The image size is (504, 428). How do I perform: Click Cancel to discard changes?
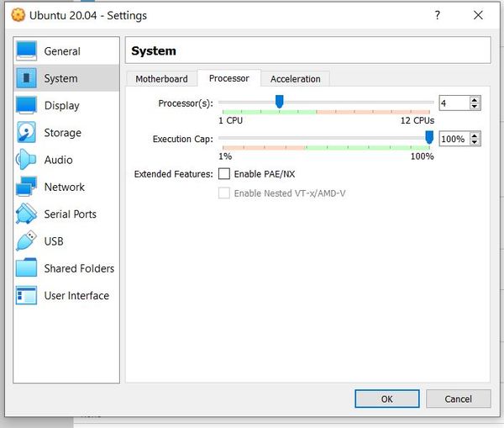pyautogui.click(x=459, y=399)
